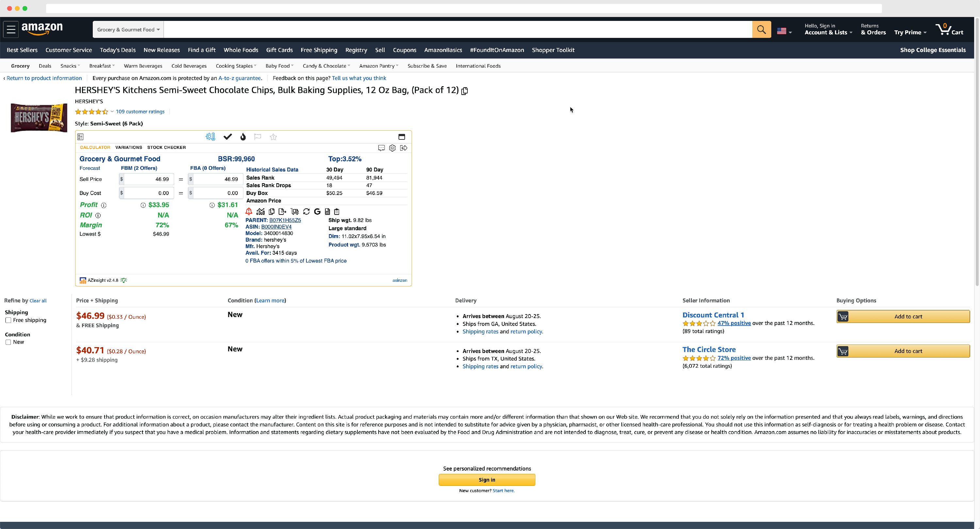Expand Account & Lists menu
The image size is (980, 529).
tap(828, 29)
